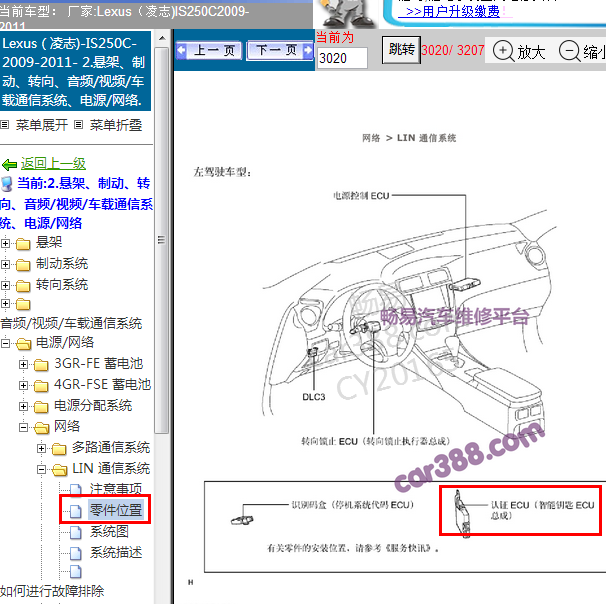Viewport: 606px width, 604px height.
Task: Open the 系统描述 document
Action: point(116,553)
